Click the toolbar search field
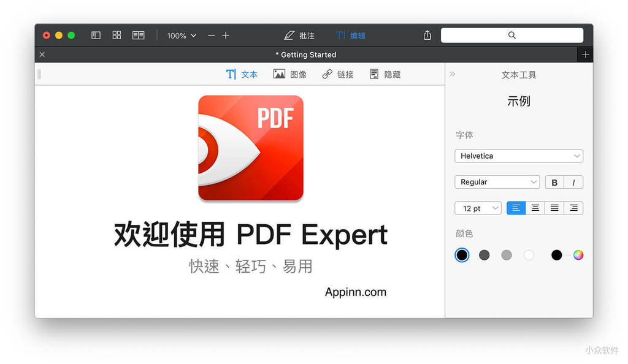Screen dimensions: 628x364 [512, 35]
